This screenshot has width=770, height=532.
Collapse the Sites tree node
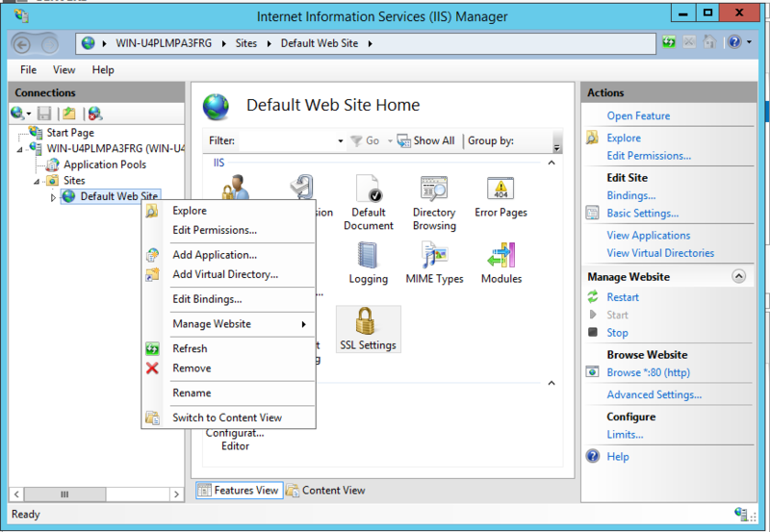click(37, 182)
